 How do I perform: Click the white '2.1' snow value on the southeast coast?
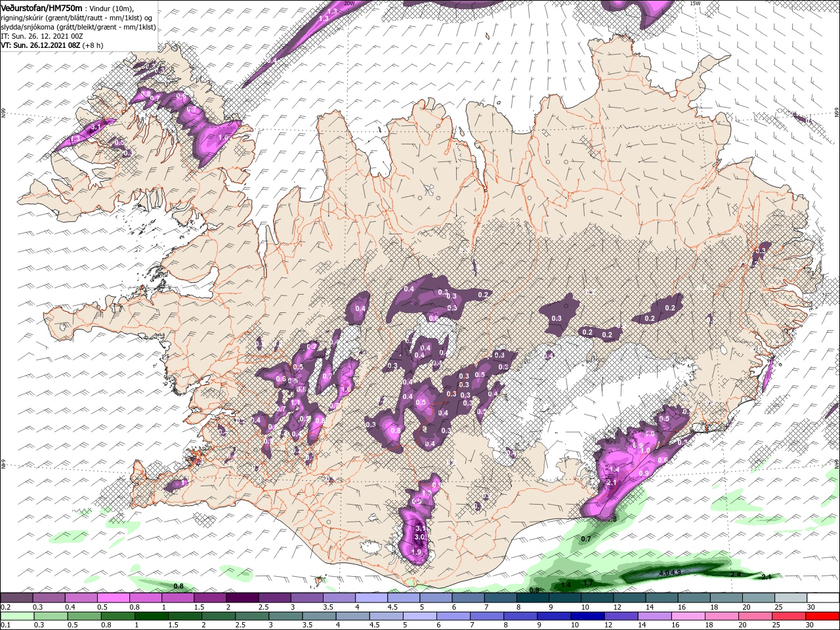(x=610, y=482)
